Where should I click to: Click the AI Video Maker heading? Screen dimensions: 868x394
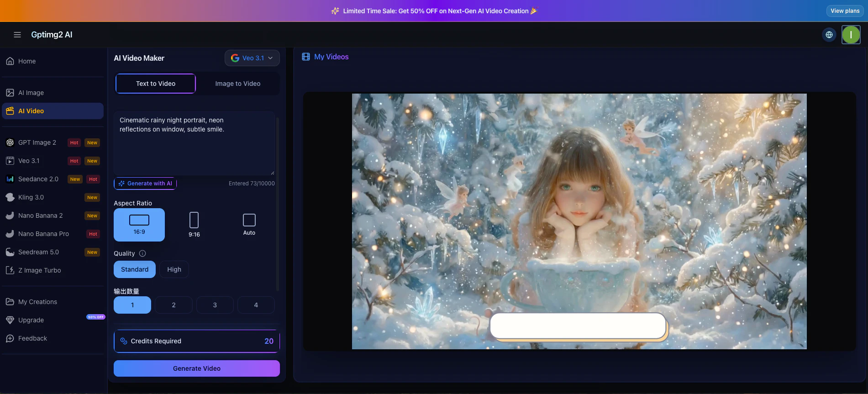[139, 58]
